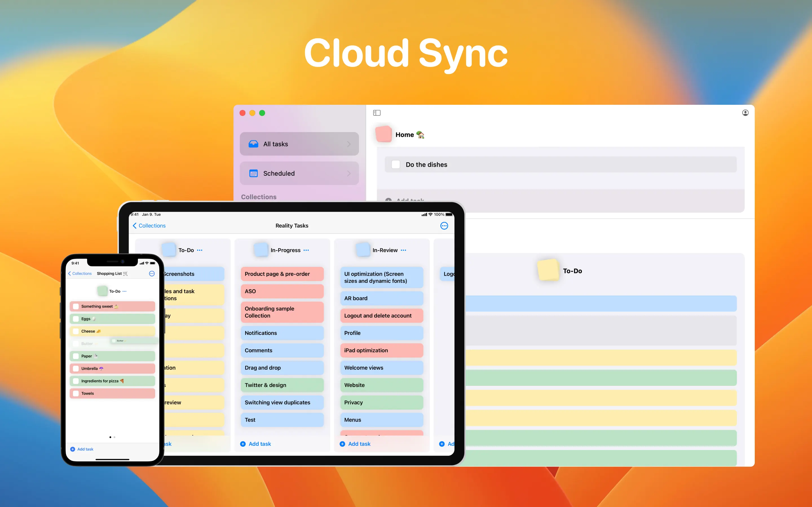Screen dimensions: 812x507
Task: Open the user account profile icon
Action: point(745,113)
